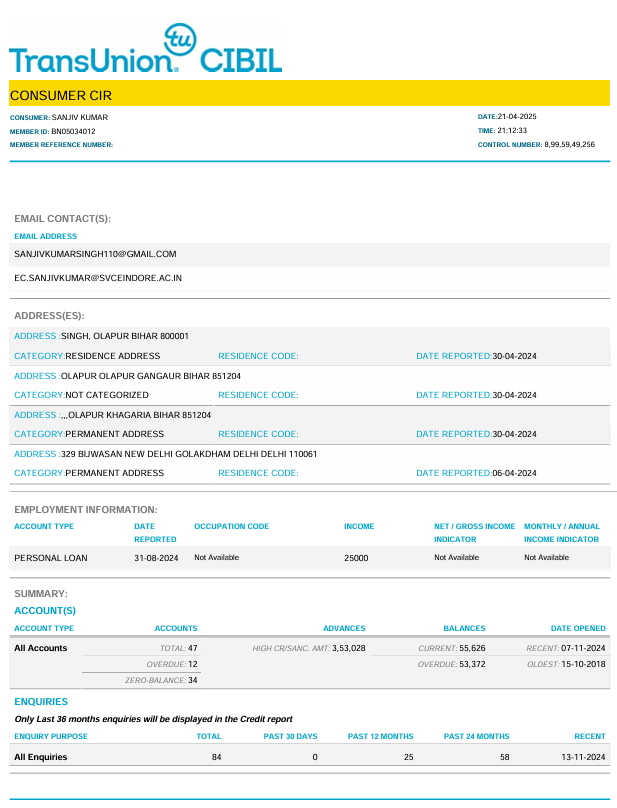Click high credit sanctioned amount 3,53,028
This screenshot has width=617, height=808.
348,648
